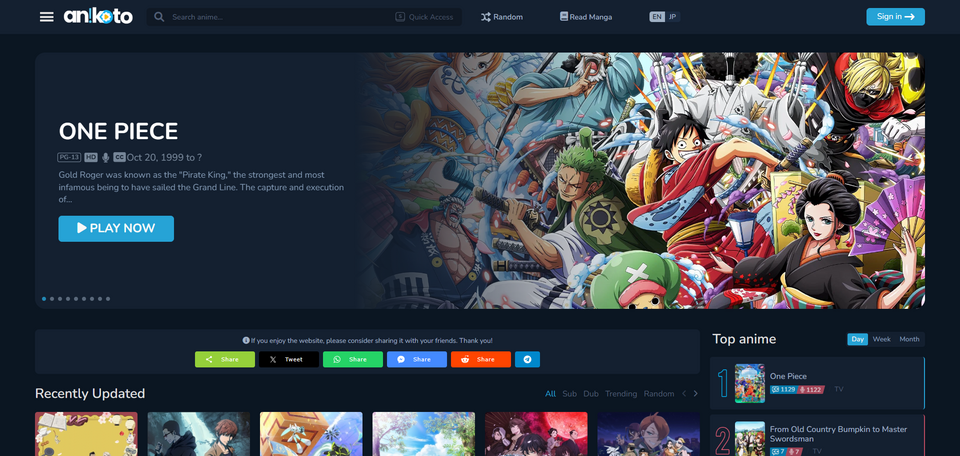Share via the Telegram button
This screenshot has height=456, width=960.
(x=527, y=359)
